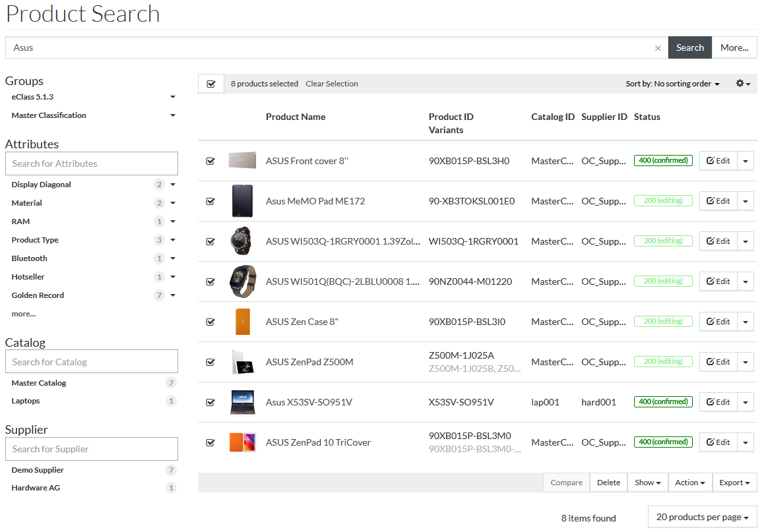This screenshot has width=764, height=532.
Task: Open the Sort by dropdown
Action: point(672,84)
